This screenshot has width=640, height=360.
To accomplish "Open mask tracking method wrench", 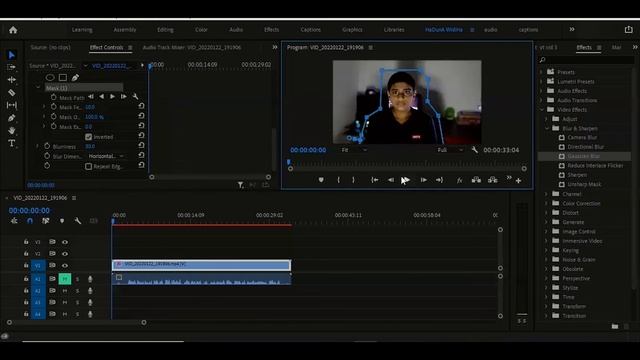I will [x=135, y=97].
